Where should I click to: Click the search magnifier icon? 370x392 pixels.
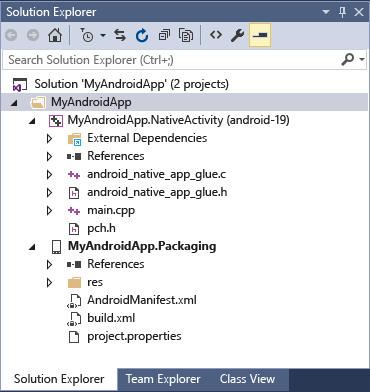(347, 60)
